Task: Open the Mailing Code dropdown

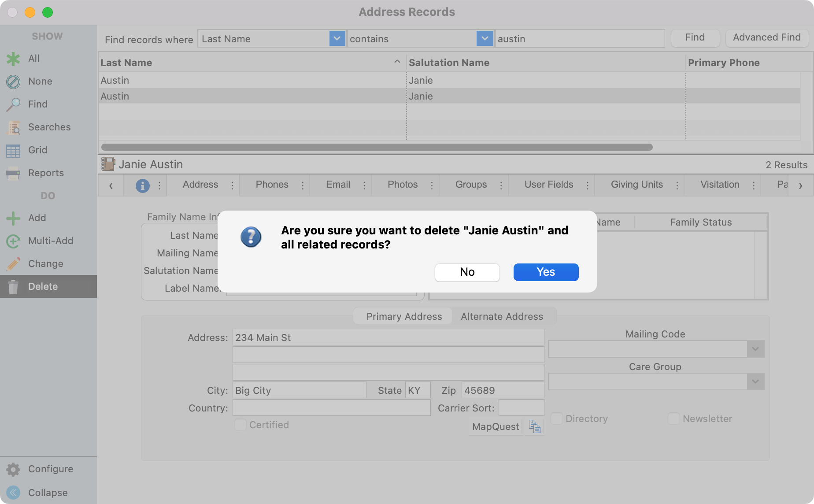Action: click(755, 349)
